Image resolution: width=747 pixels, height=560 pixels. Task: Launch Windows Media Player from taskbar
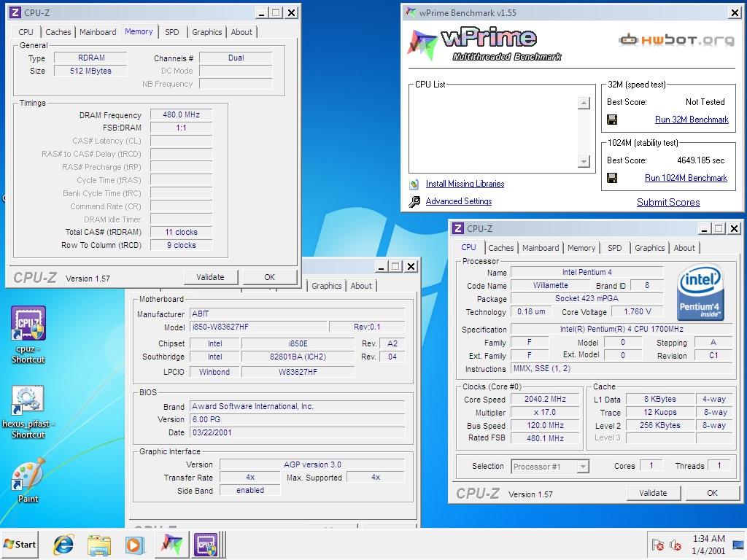tap(134, 545)
